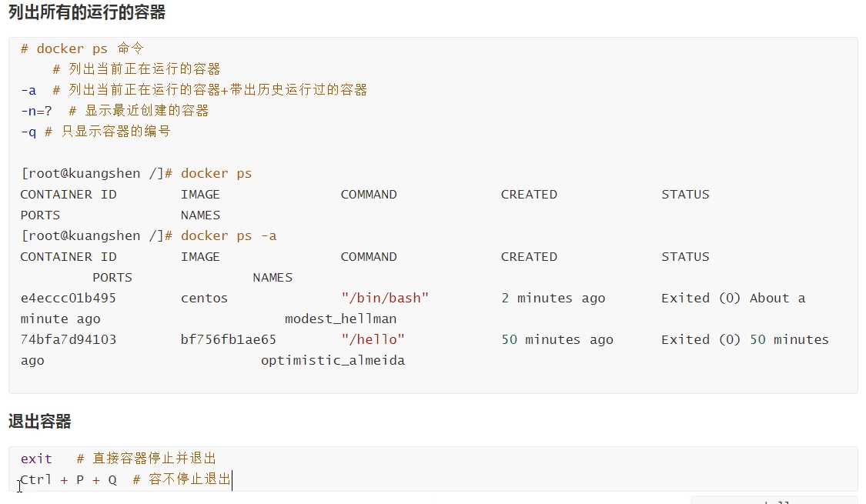Click the image ID bf756fb1ae65
This screenshot has width=866, height=504.
[x=229, y=339]
